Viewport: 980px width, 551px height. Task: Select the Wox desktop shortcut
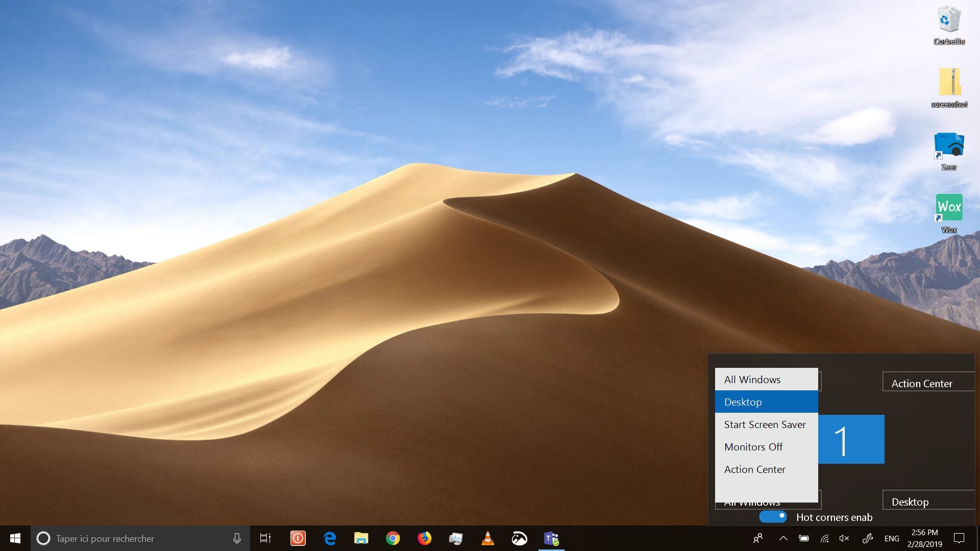(949, 213)
